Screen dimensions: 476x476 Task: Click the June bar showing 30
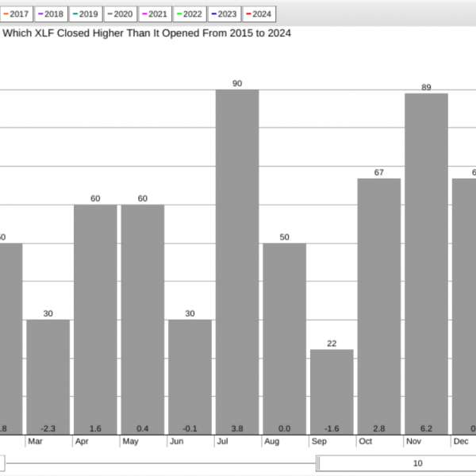tap(190, 377)
